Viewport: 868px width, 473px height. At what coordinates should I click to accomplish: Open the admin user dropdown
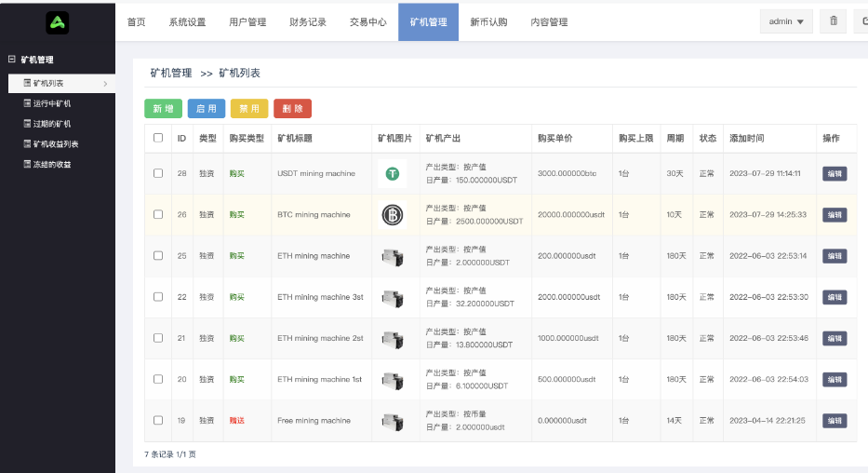click(x=786, y=21)
